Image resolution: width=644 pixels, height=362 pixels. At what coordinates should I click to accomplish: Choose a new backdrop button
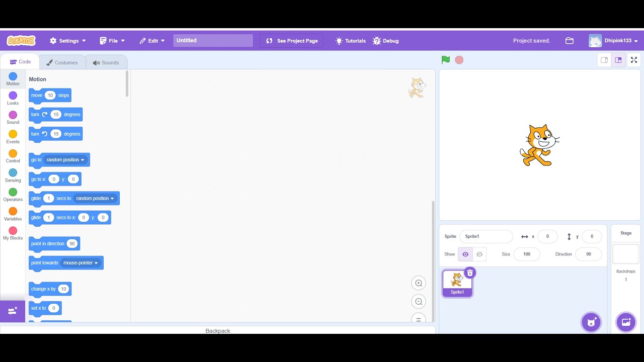[626, 322]
